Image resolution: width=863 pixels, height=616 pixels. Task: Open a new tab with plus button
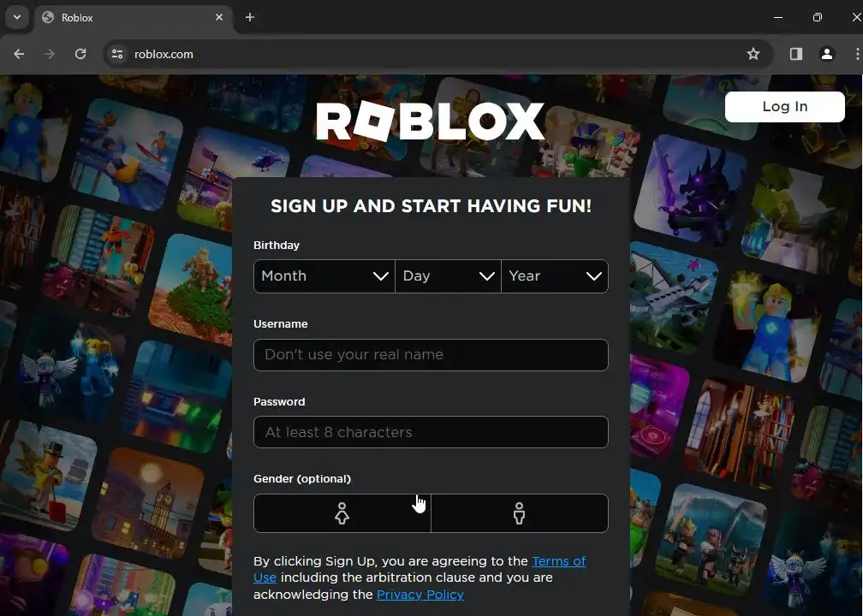(x=250, y=17)
